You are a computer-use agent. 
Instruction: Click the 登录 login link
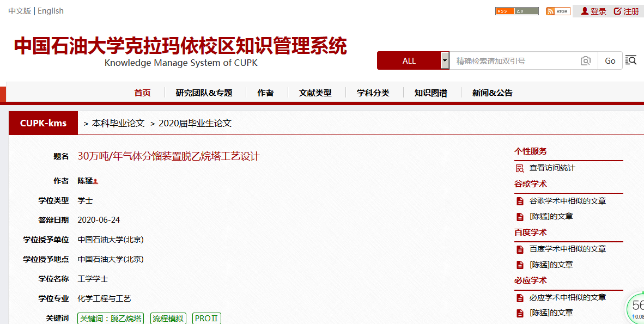click(593, 11)
